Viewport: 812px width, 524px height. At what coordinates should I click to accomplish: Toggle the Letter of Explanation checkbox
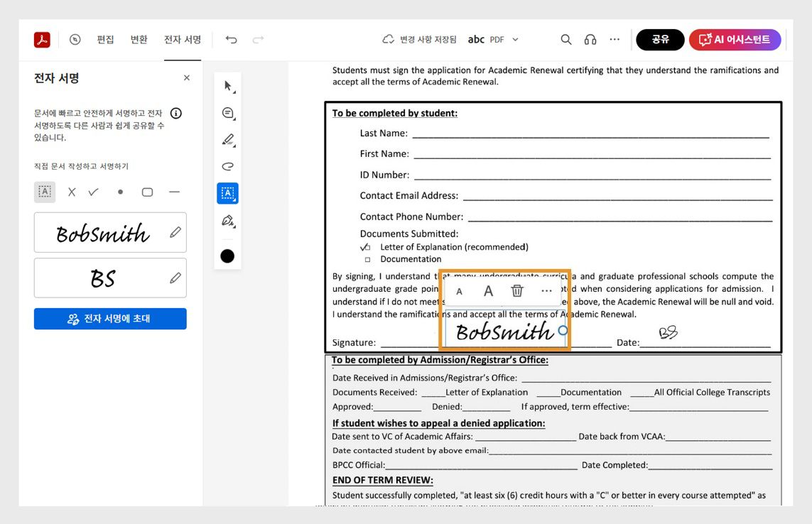(367, 248)
